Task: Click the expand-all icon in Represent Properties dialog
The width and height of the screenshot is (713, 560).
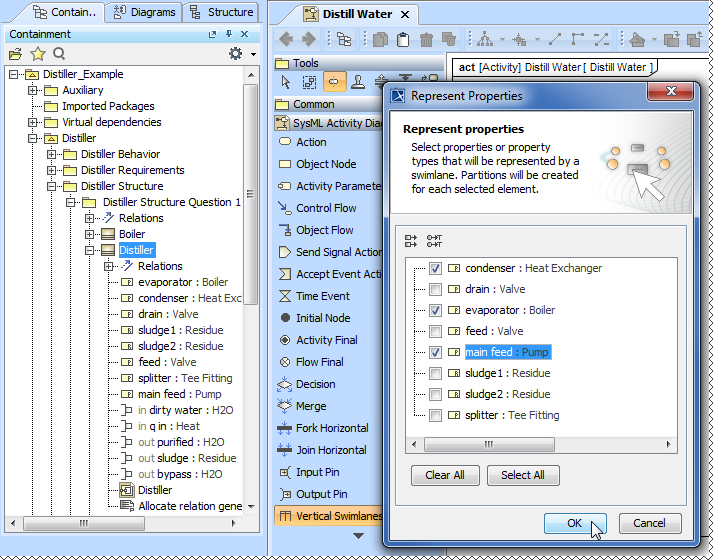Action: pyautogui.click(x=411, y=241)
